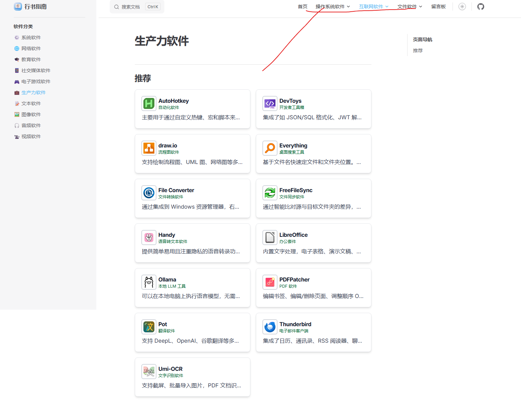Open the Everything magnifier icon
521x420 pixels.
click(x=270, y=148)
